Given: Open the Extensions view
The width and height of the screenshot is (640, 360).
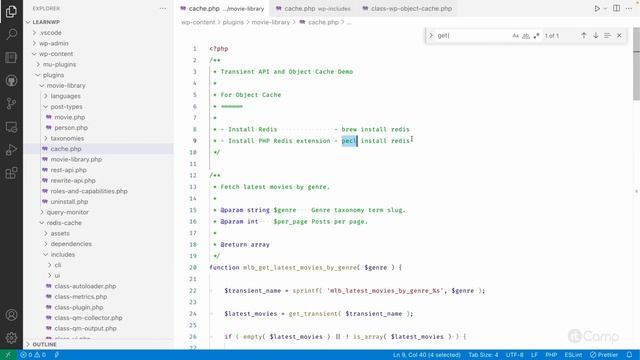Looking at the screenshot, I should click(x=11, y=173).
